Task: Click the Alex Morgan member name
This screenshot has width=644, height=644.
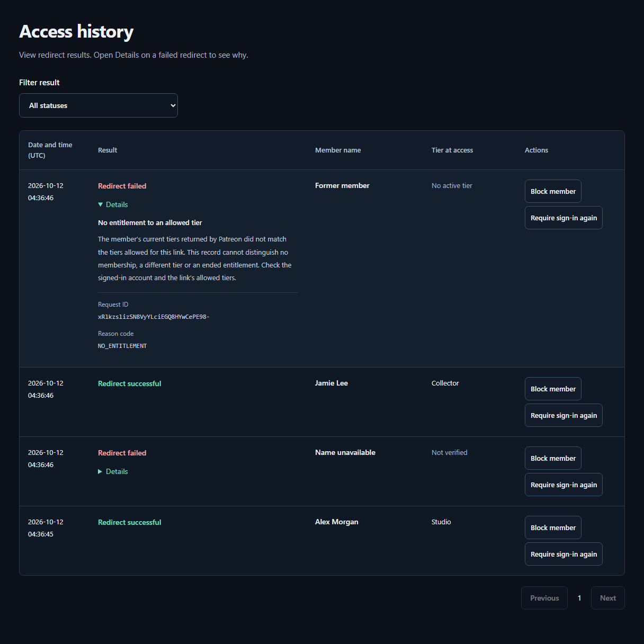Action: pyautogui.click(x=337, y=522)
